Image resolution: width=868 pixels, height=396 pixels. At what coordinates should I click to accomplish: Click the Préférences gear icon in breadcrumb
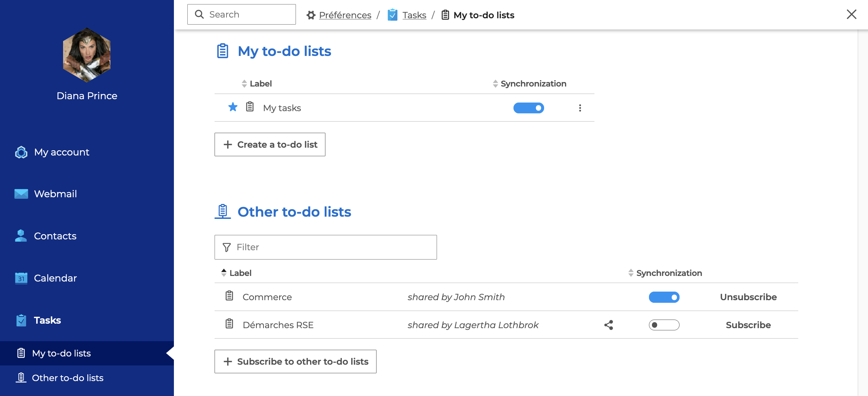point(311,15)
